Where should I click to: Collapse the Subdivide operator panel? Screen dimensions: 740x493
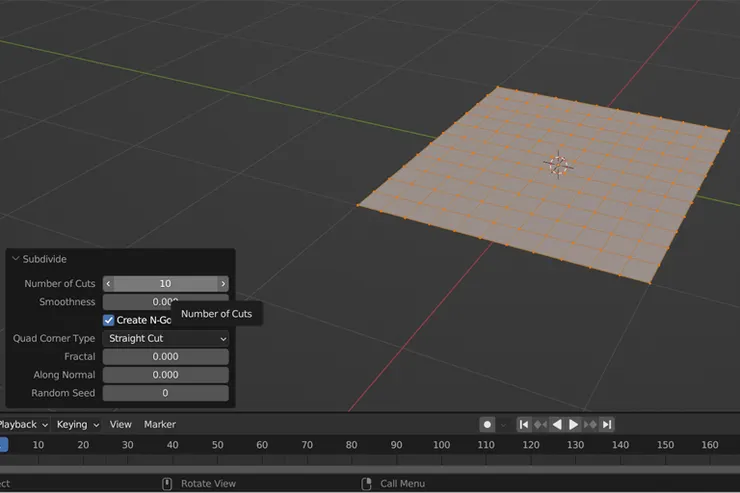[16, 259]
